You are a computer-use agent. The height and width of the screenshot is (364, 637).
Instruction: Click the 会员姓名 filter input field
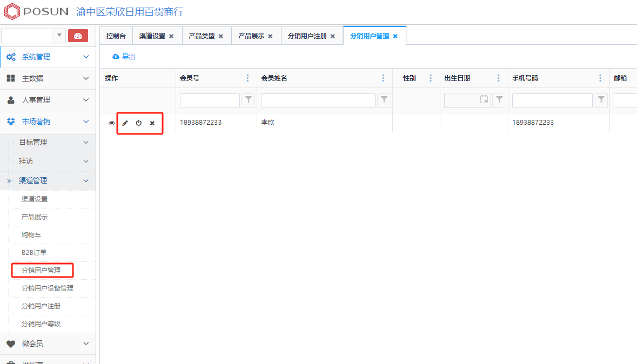(318, 100)
